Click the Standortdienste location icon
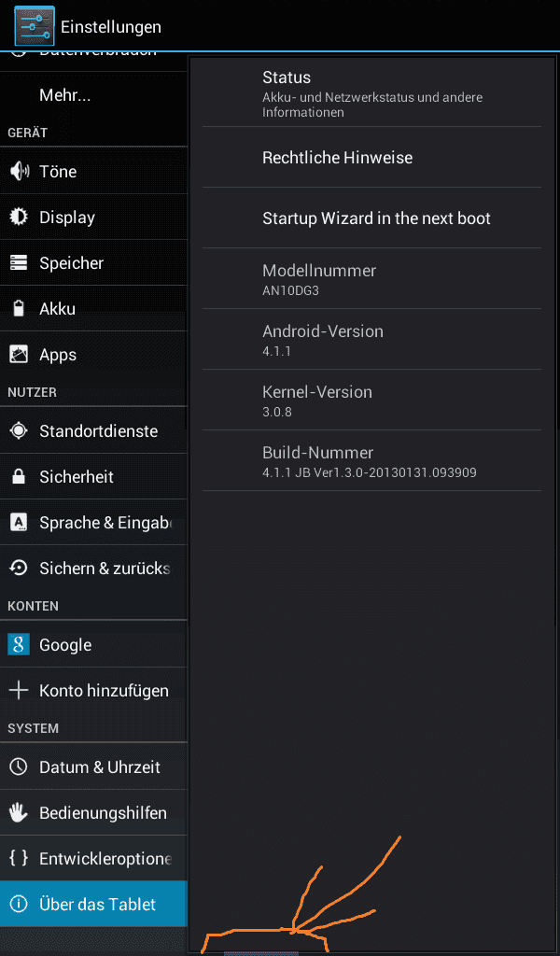Image resolution: width=560 pixels, height=956 pixels. pos(20,431)
